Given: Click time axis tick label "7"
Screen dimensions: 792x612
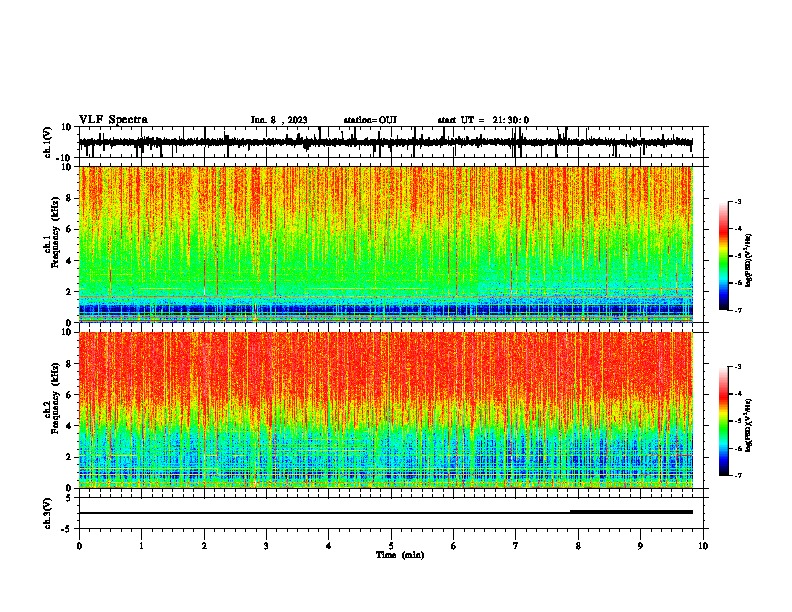Looking at the screenshot, I should click(x=516, y=546).
